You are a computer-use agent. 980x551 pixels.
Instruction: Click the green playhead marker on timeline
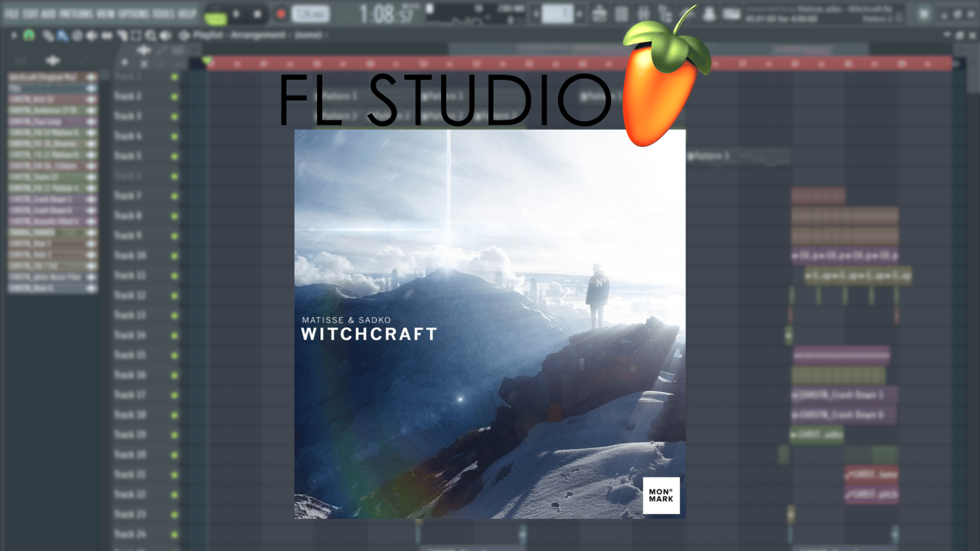click(207, 61)
